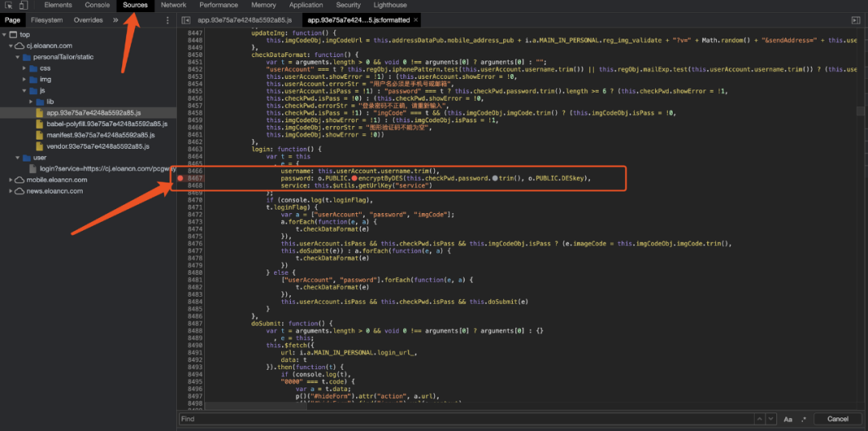Open vendor.93e75a7e4248a5592a85.js file
Viewport: 868px width, 431px height.
[97, 146]
